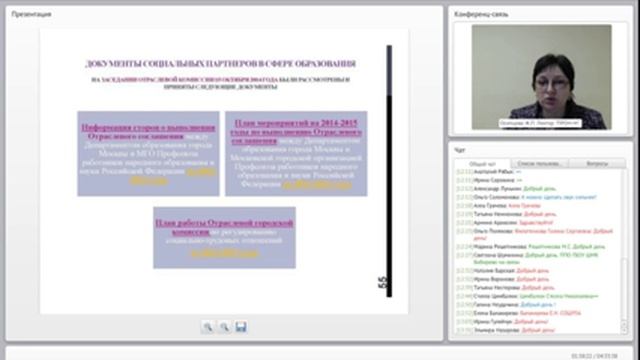The image size is (640, 360).
Task: Open the 'Вопросы' tab in chat
Action: (x=597, y=164)
